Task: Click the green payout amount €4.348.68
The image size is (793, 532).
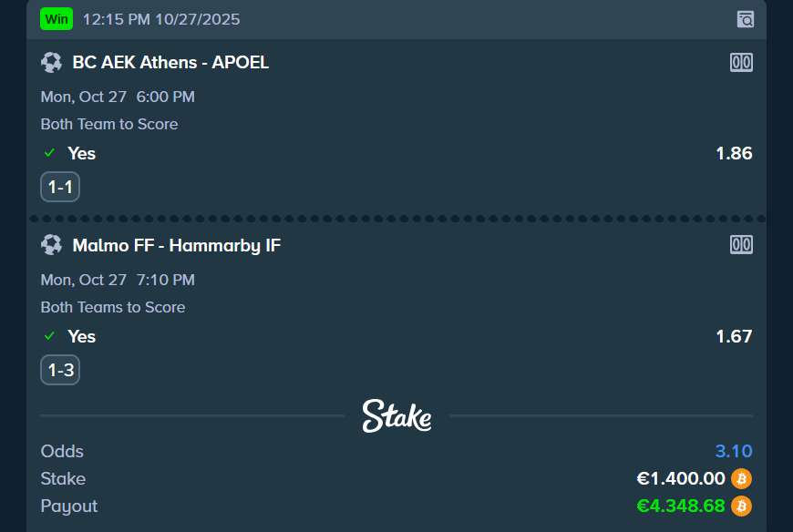Action: coord(681,506)
